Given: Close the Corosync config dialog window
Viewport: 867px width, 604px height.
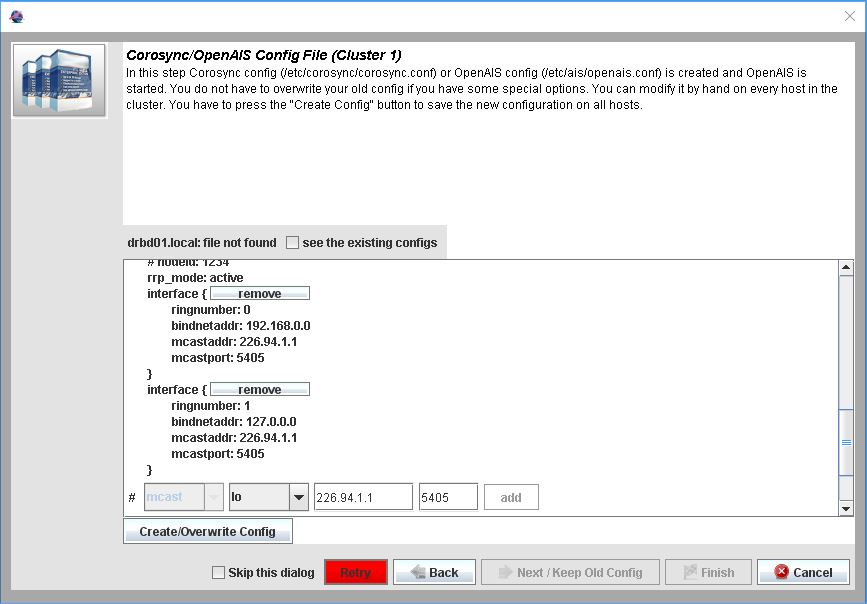Looking at the screenshot, I should [850, 16].
